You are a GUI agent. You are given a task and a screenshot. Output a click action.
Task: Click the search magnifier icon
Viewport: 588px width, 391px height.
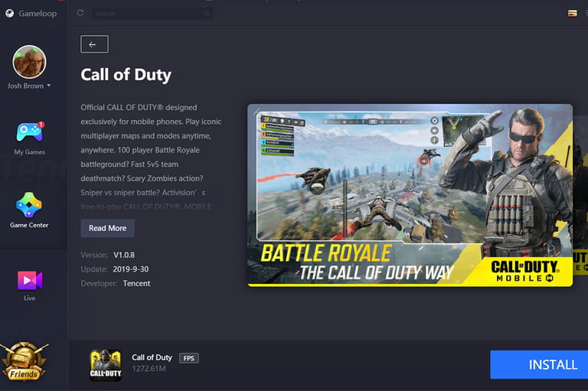(x=206, y=14)
